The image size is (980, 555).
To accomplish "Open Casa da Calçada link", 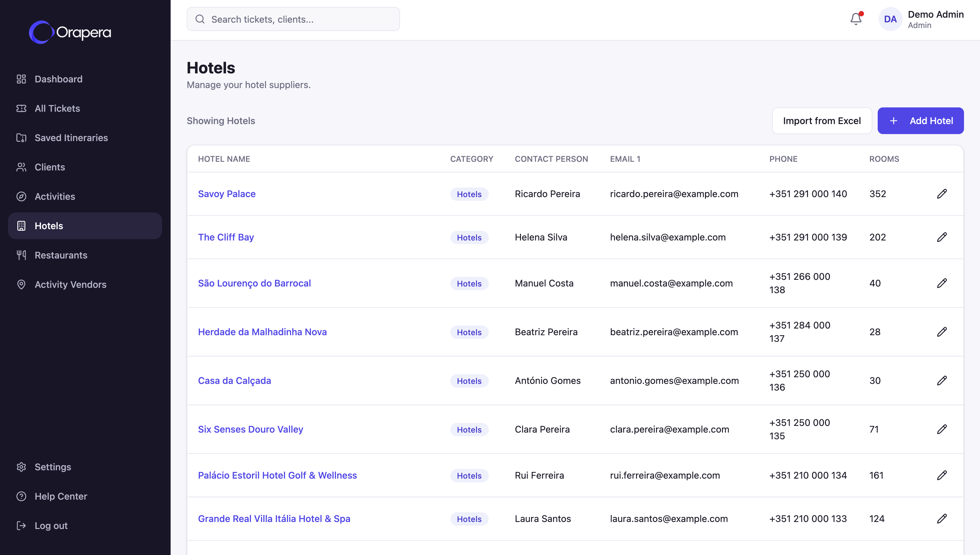I will [x=235, y=381].
